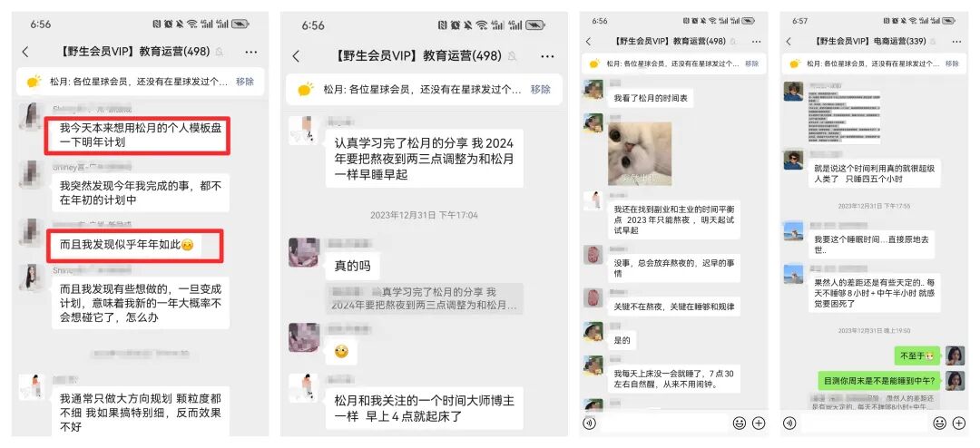Tap back arrow in second chat screen
This screenshot has height=448, width=980.
click(x=296, y=56)
